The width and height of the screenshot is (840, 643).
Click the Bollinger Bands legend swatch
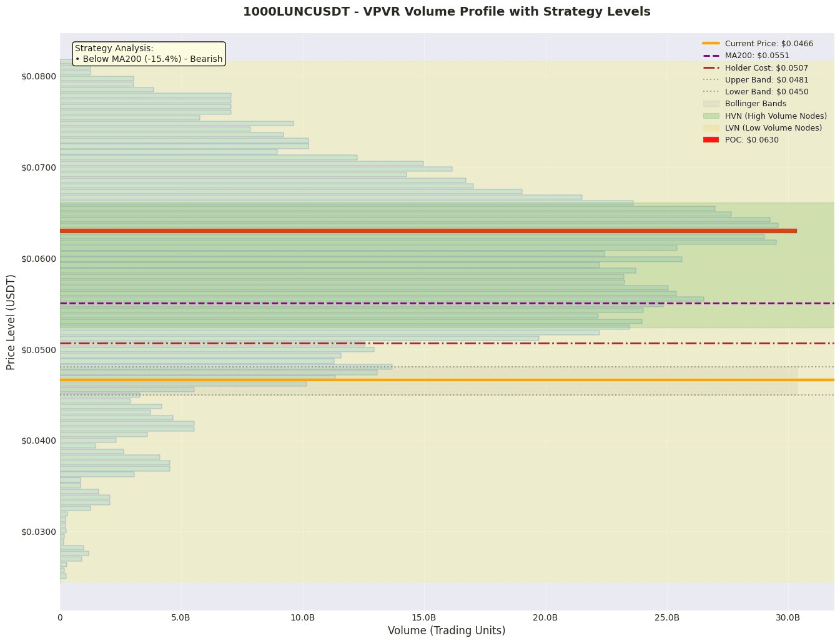point(711,104)
